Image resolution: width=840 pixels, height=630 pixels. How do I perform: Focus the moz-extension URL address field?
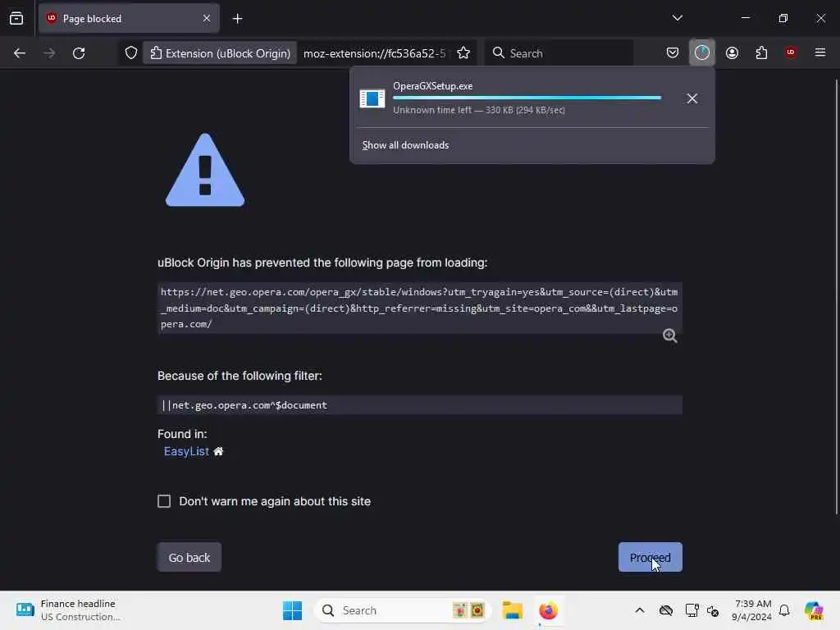[x=374, y=53]
